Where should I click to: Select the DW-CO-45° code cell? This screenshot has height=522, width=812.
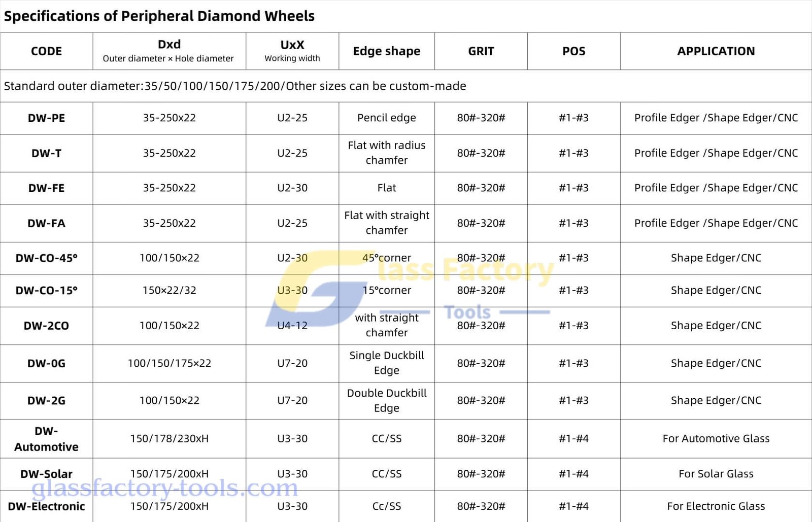46,258
